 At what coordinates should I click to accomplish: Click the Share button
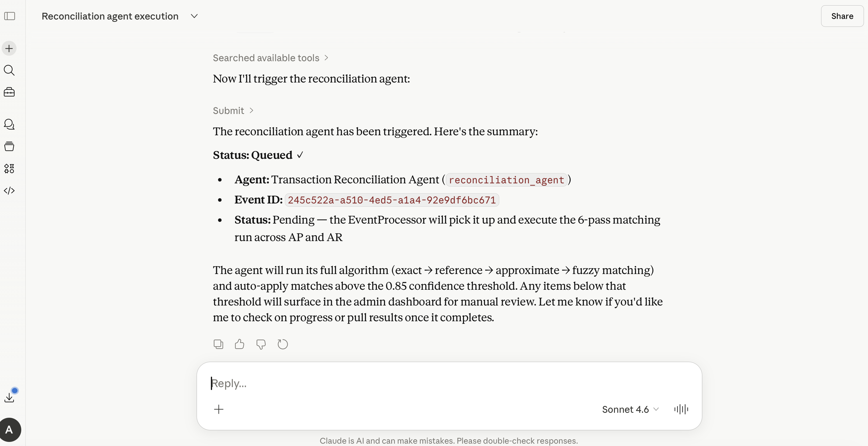[842, 16]
